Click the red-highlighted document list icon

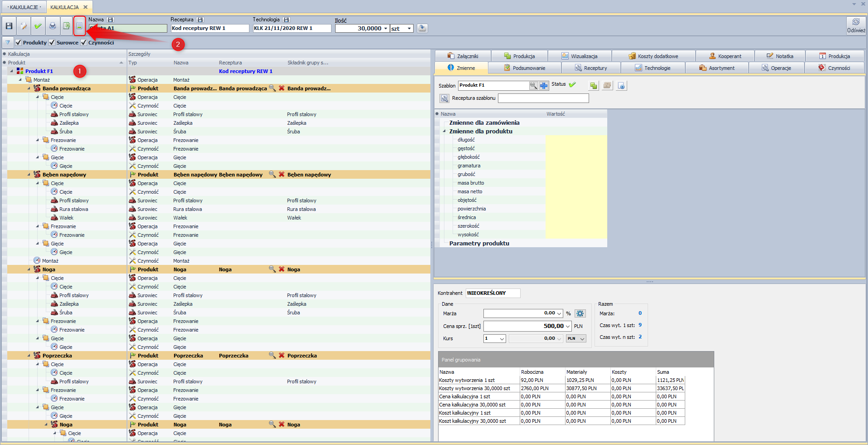click(x=79, y=26)
